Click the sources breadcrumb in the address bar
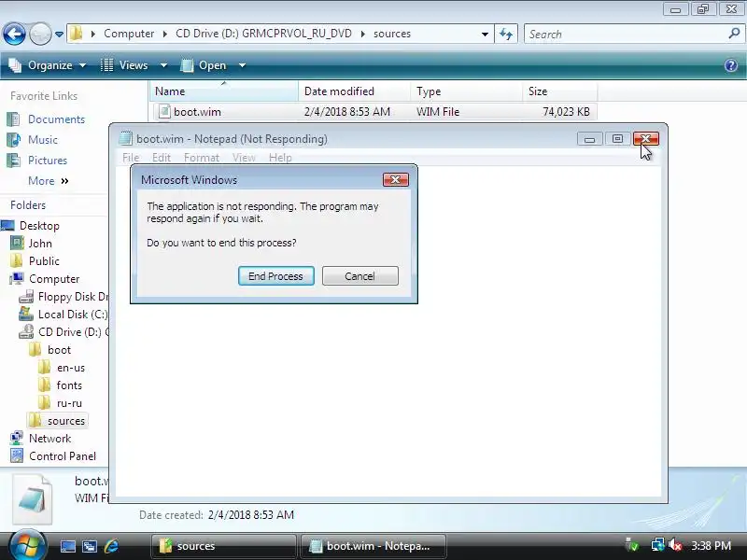Screen dimensions: 747x560 [392, 34]
